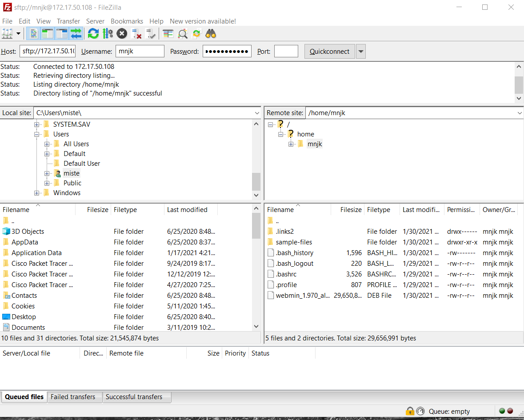Open the Quickconnect history dropdown

[x=360, y=52]
